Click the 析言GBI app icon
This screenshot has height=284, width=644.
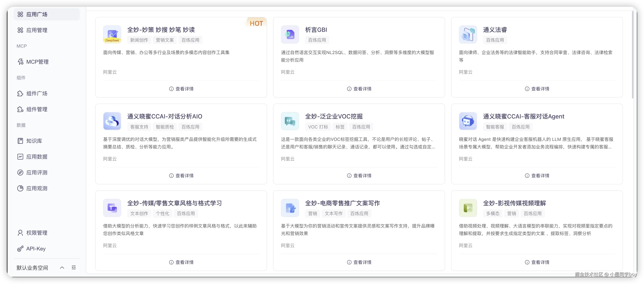290,34
